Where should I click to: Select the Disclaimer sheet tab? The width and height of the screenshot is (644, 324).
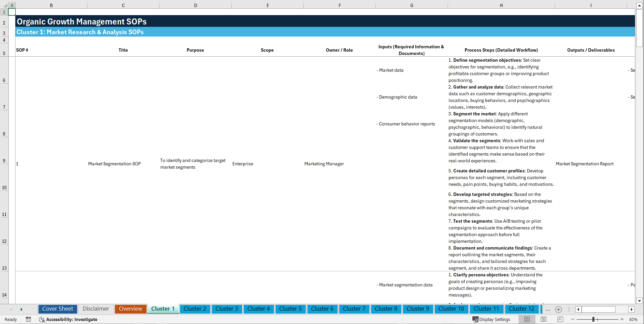[96, 309]
